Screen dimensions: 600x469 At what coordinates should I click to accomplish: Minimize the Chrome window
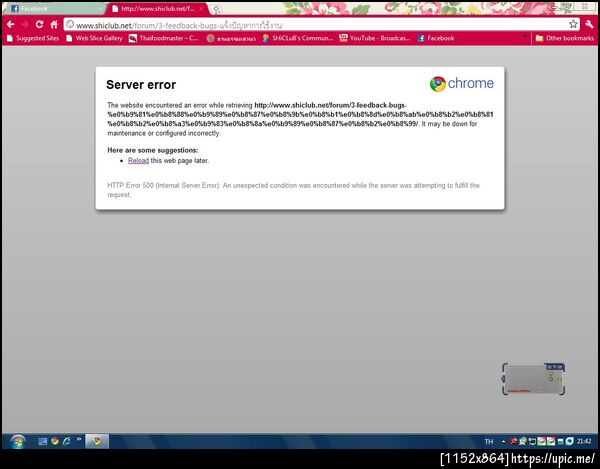point(556,7)
